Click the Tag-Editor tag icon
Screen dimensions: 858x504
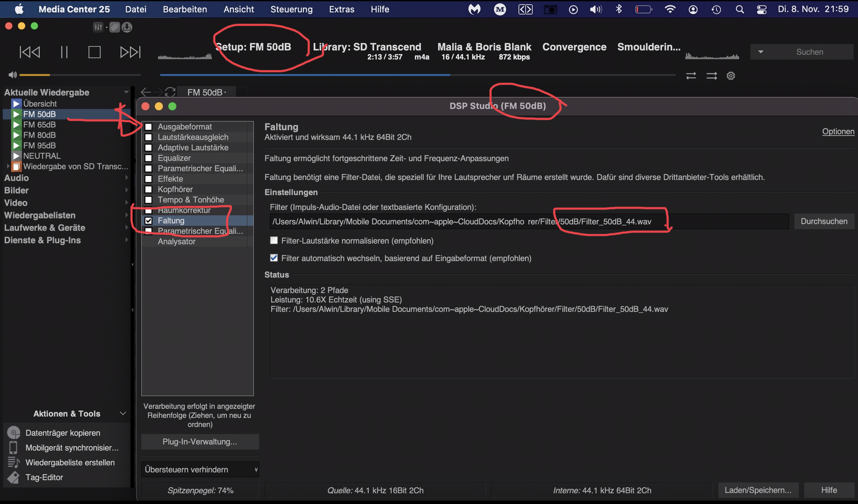(x=13, y=477)
